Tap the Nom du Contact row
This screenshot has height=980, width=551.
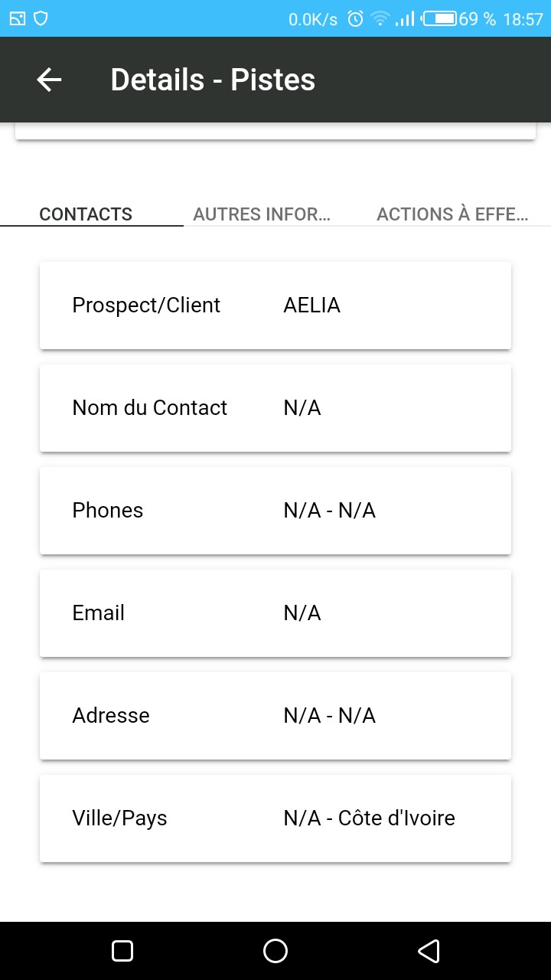pyautogui.click(x=275, y=408)
